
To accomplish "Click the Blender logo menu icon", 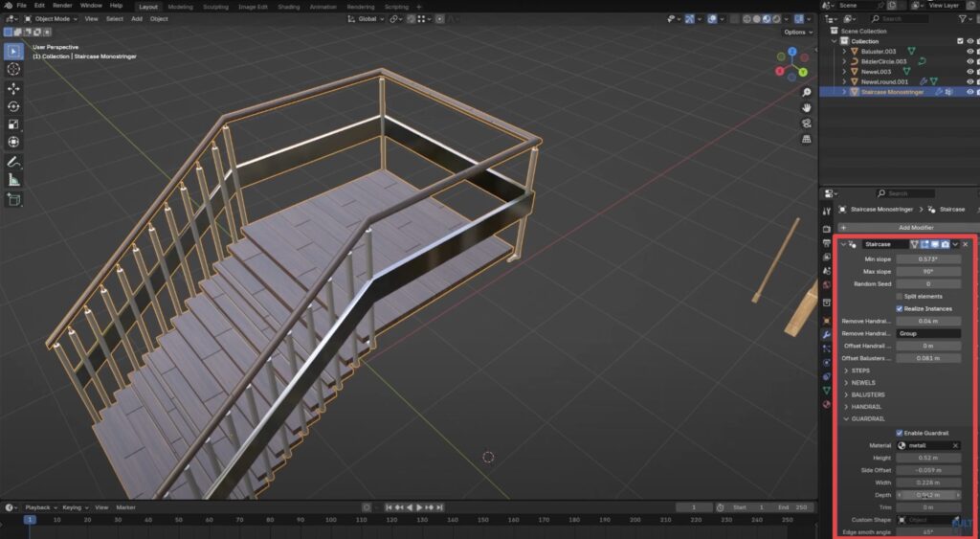I will (8, 6).
